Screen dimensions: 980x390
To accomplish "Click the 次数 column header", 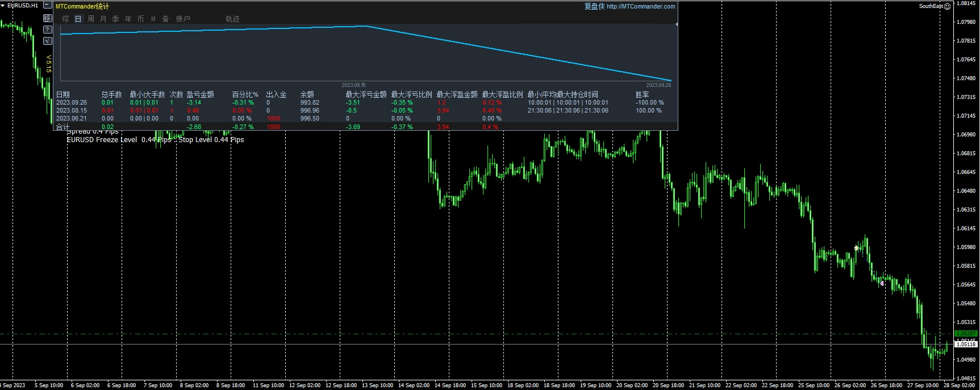I will 177,94.
